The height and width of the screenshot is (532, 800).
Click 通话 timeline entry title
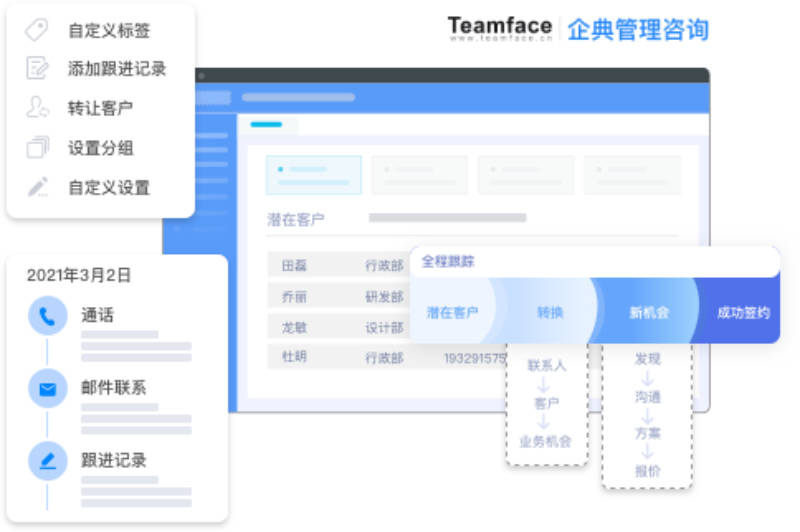[x=97, y=315]
